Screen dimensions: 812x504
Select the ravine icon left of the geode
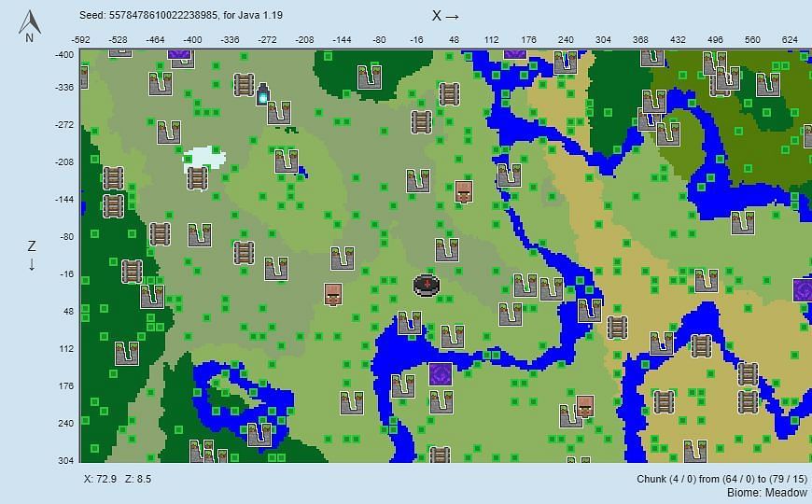pyautogui.click(x=402, y=385)
